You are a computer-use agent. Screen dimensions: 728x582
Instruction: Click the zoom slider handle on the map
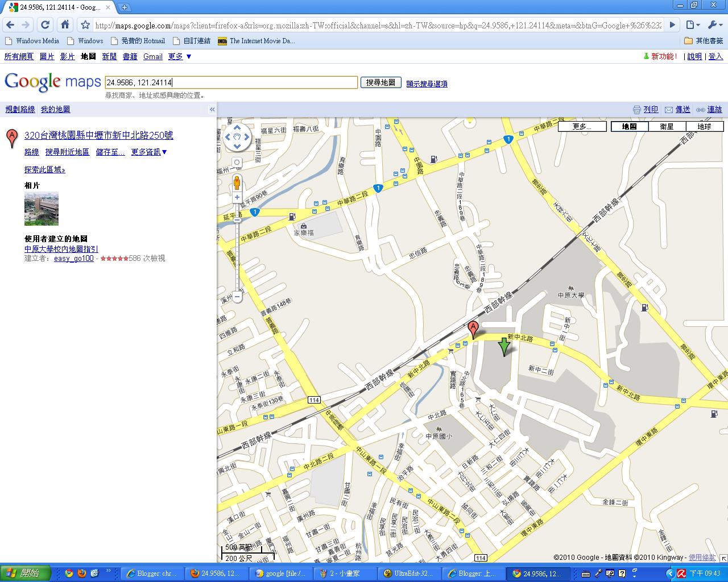point(237,219)
